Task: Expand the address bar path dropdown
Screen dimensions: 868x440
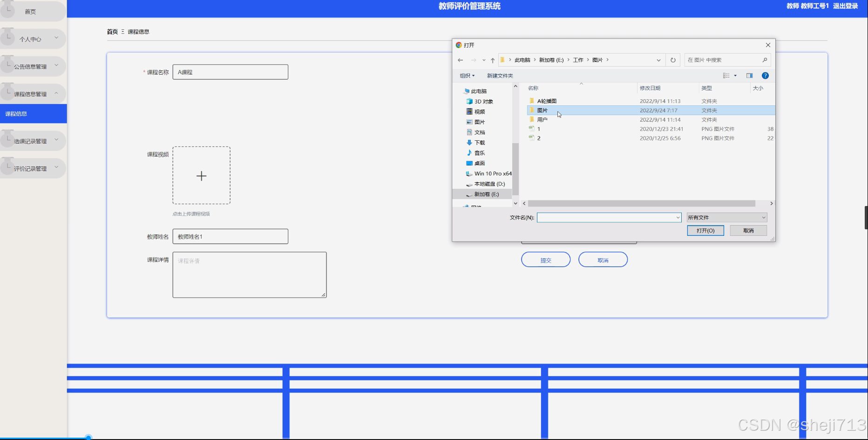Action: (658, 60)
